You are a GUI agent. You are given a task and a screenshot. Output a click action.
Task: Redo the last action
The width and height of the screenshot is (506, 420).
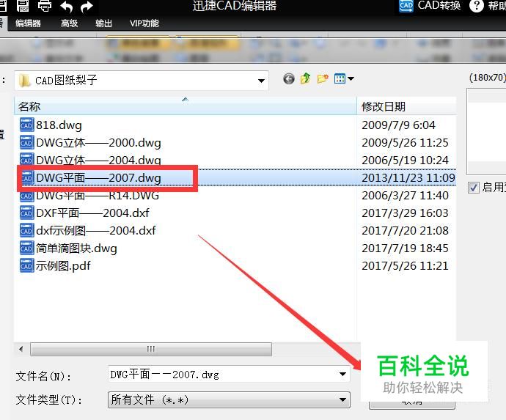87,7
